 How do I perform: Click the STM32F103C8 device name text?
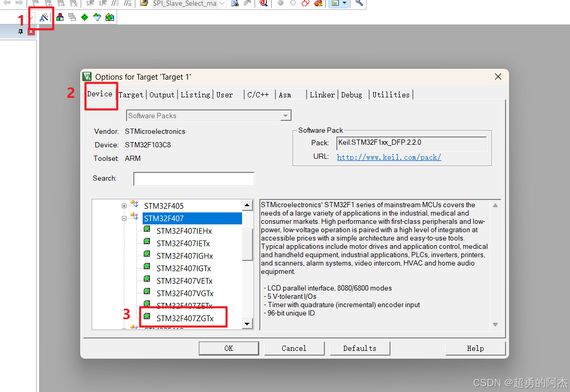[x=148, y=145]
